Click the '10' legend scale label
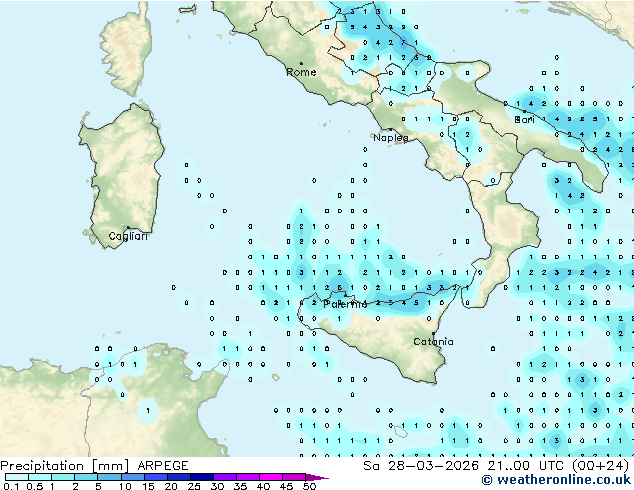The image size is (634, 490). pos(125,486)
